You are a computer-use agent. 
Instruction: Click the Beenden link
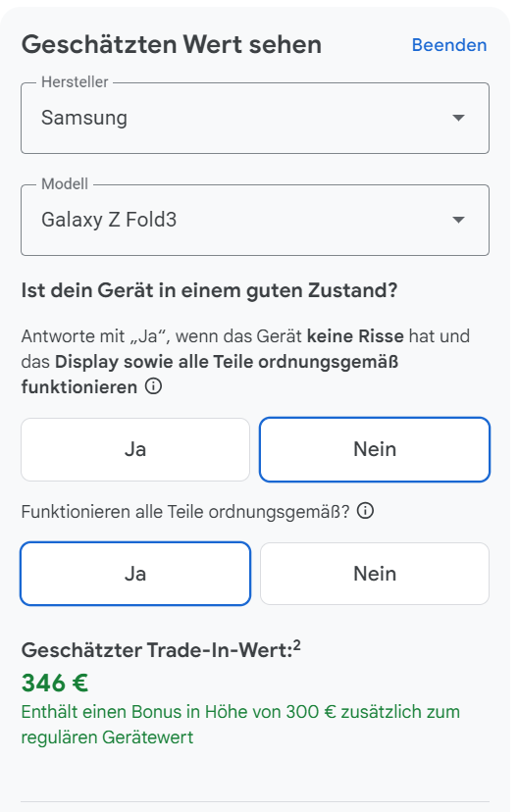click(x=449, y=45)
